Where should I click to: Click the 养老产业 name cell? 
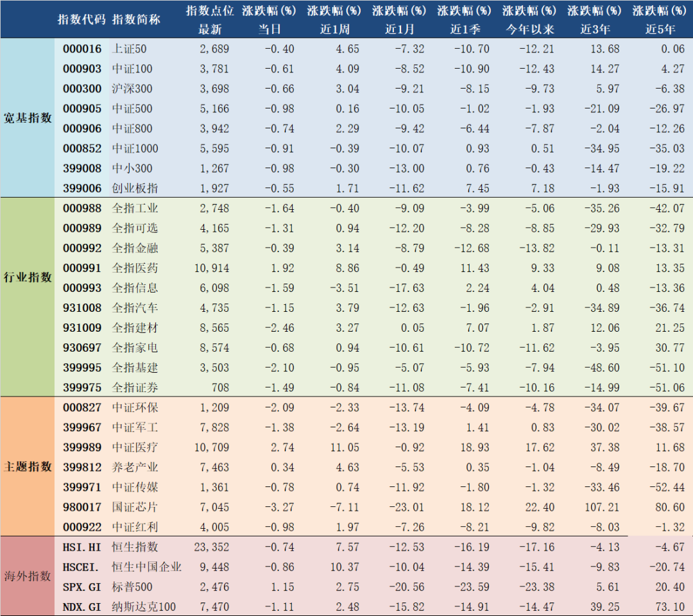pyautogui.click(x=135, y=467)
